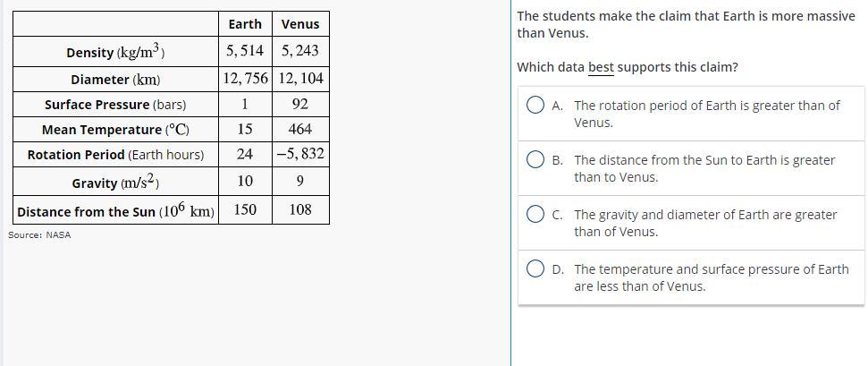
Task: Click the Distance from the Sun row label
Action: click(115, 211)
